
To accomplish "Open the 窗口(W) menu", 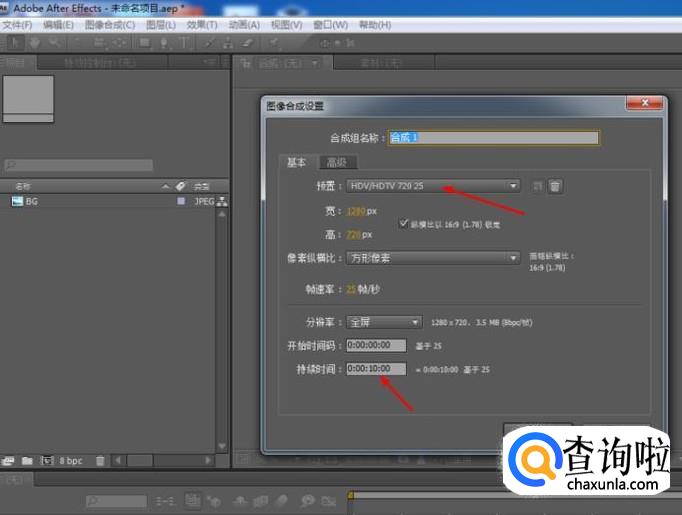I will point(331,25).
